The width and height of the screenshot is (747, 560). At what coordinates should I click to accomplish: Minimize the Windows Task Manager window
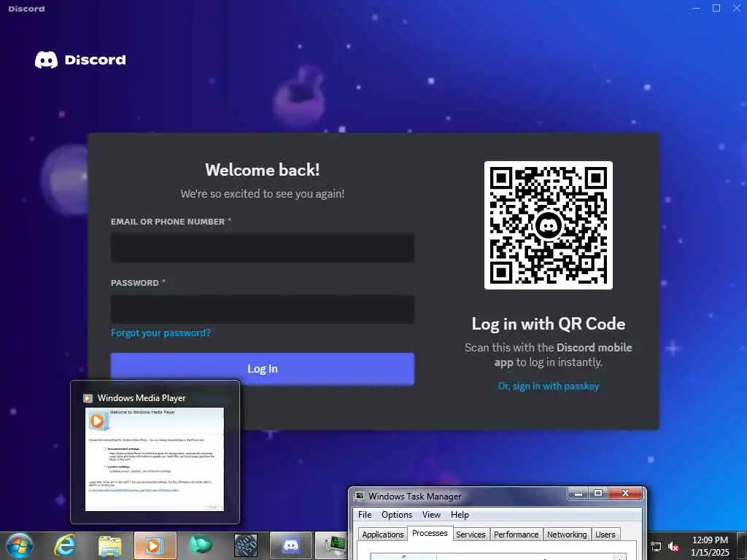click(578, 494)
